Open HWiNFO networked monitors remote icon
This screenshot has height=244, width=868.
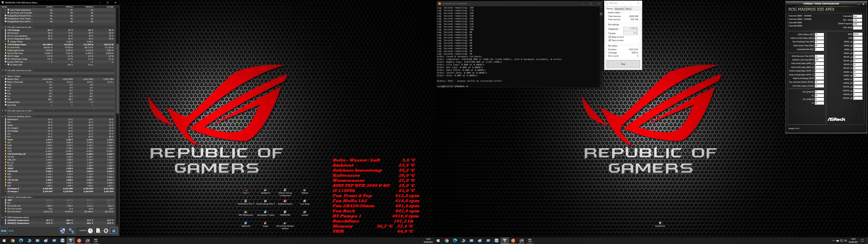pyautogui.click(x=71, y=231)
